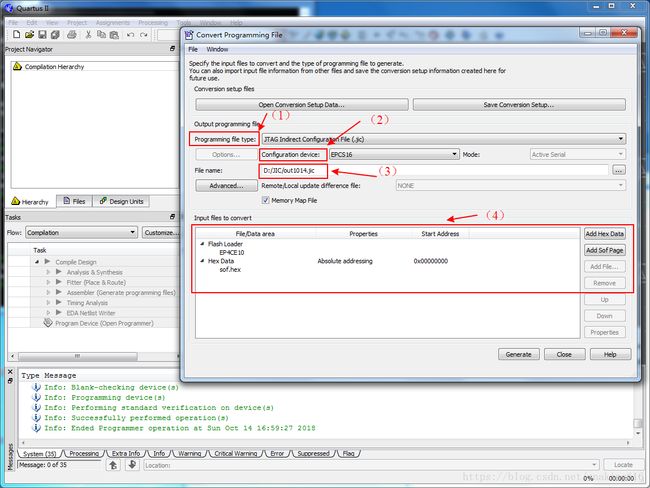Click the Print icon in Quartus toolbar
Viewport: 650px width, 488px height.
[72, 35]
